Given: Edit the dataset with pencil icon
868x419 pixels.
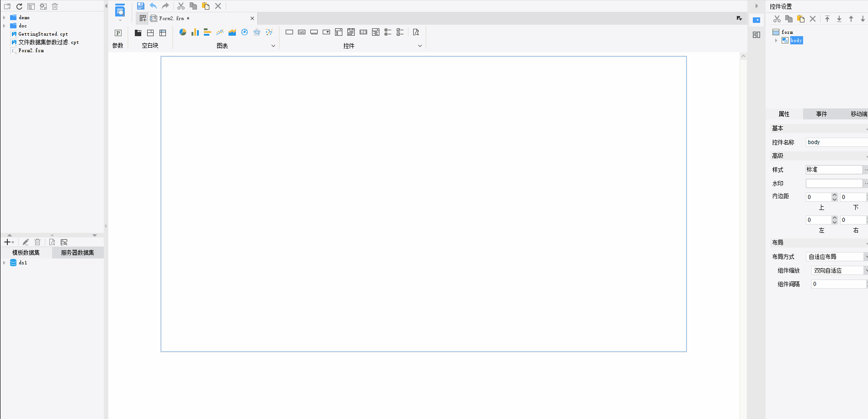Looking at the screenshot, I should coord(26,242).
